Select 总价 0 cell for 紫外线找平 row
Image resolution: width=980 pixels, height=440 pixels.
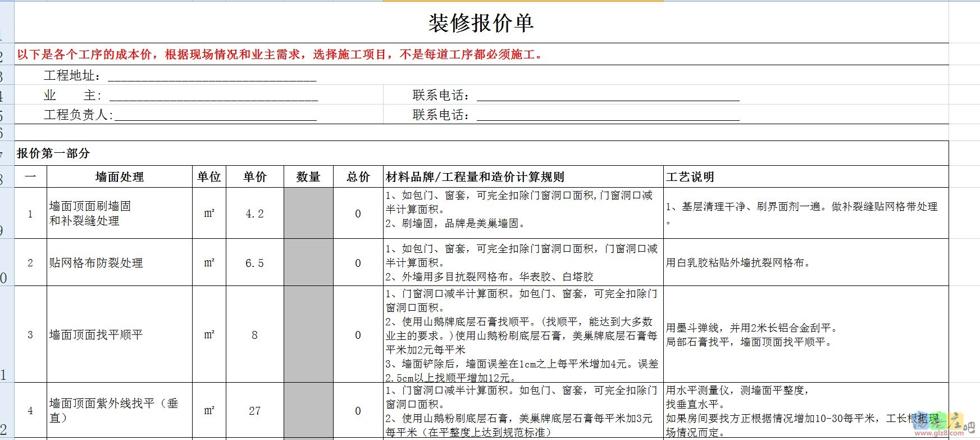[358, 411]
